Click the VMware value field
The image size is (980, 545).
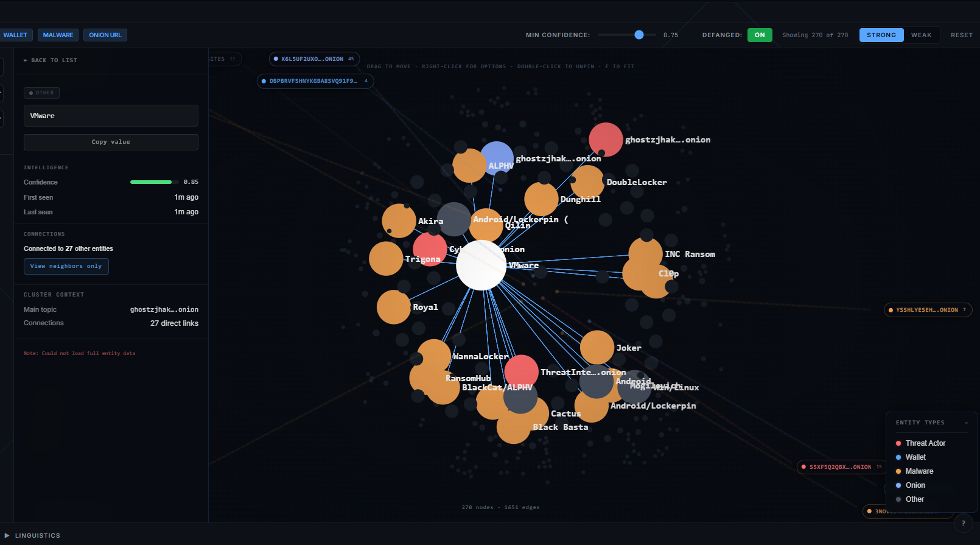click(111, 116)
